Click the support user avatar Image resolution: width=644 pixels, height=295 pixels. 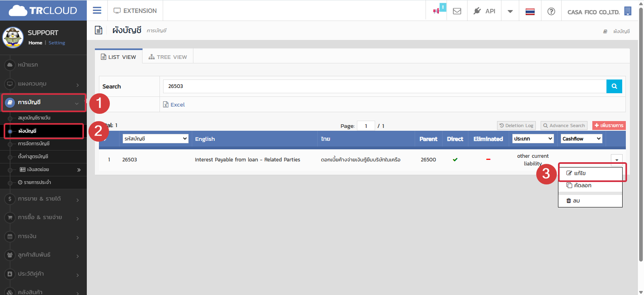[13, 38]
